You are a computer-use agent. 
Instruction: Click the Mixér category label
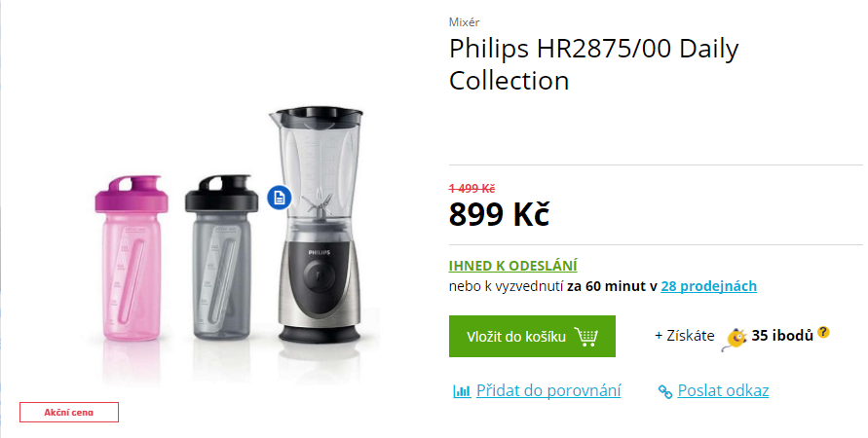tap(464, 22)
